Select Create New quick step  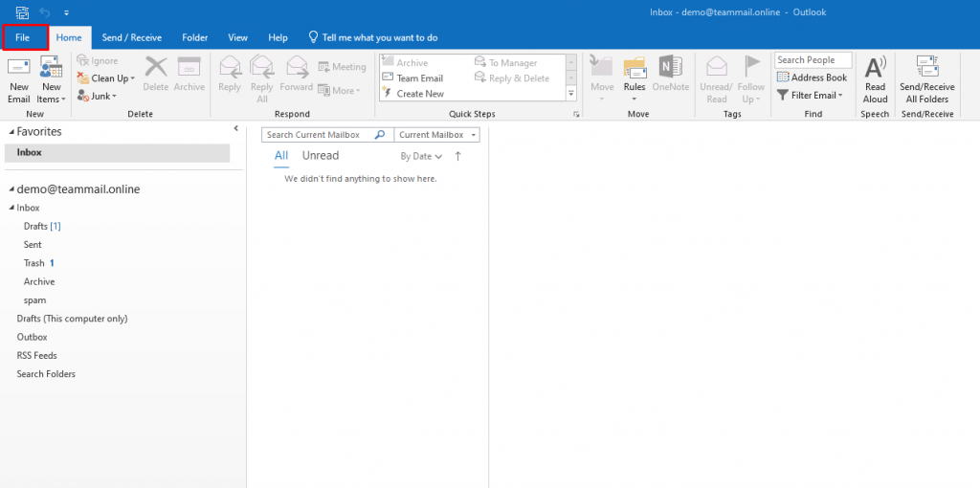point(420,94)
